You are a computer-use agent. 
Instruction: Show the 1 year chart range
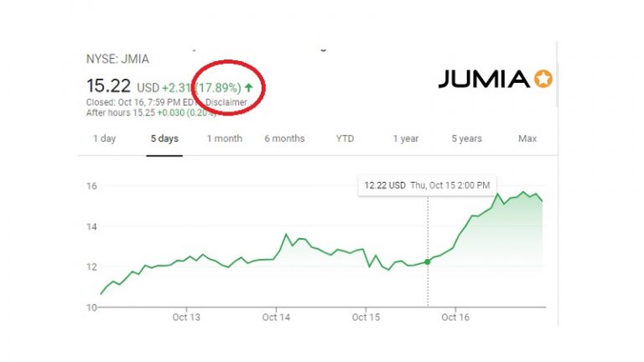pos(405,139)
